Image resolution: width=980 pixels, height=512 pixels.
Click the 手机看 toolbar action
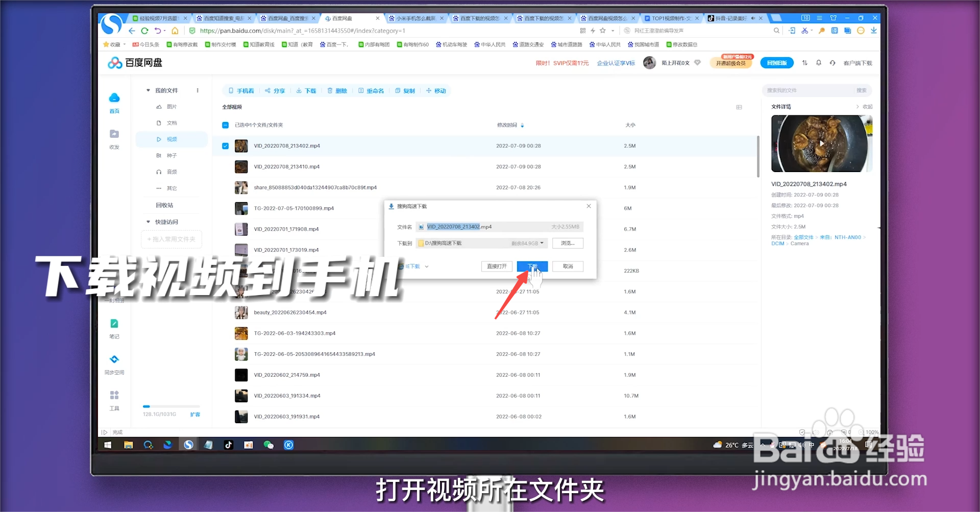241,91
